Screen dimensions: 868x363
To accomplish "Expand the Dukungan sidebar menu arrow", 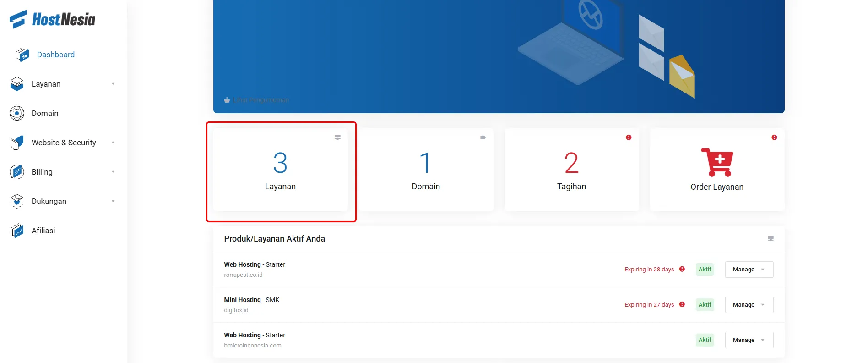I will [113, 201].
